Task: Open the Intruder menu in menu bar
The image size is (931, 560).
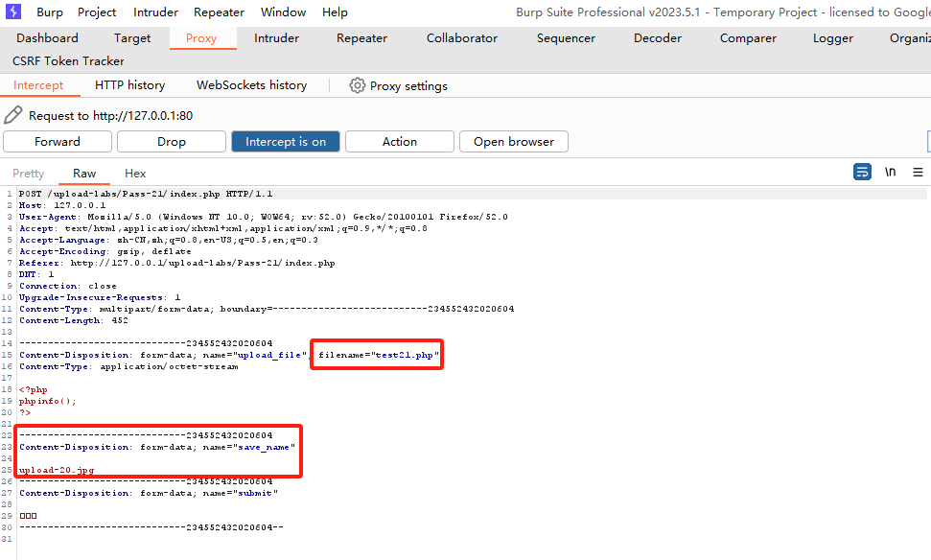Action: (x=155, y=12)
